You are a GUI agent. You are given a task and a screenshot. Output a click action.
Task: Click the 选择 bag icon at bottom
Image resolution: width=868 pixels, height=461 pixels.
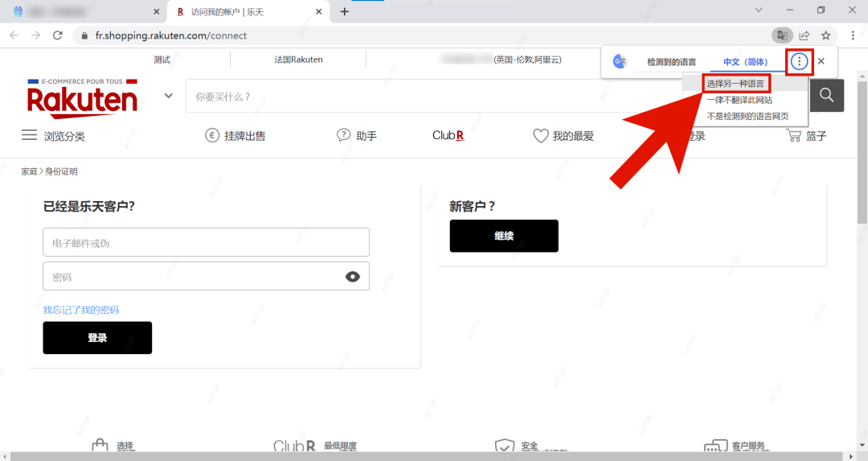click(x=100, y=447)
